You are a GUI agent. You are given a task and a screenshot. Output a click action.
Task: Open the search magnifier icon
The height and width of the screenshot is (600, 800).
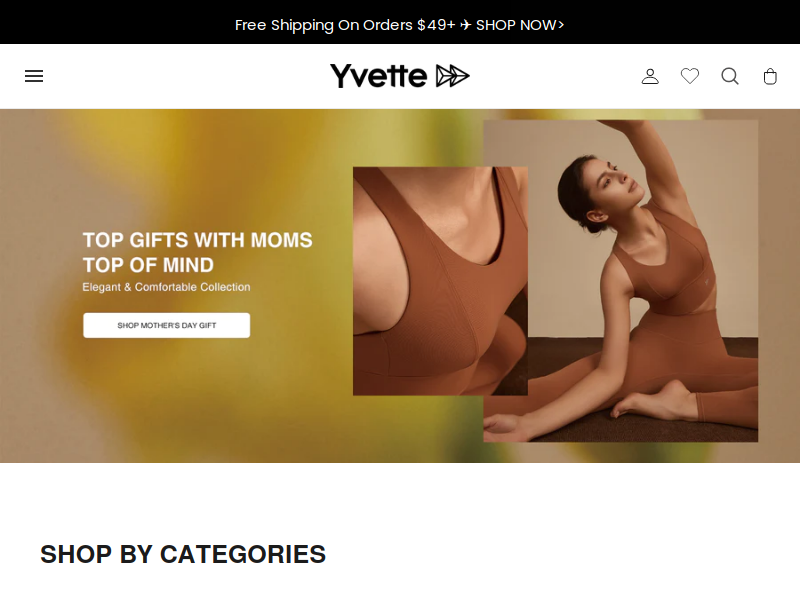click(730, 76)
